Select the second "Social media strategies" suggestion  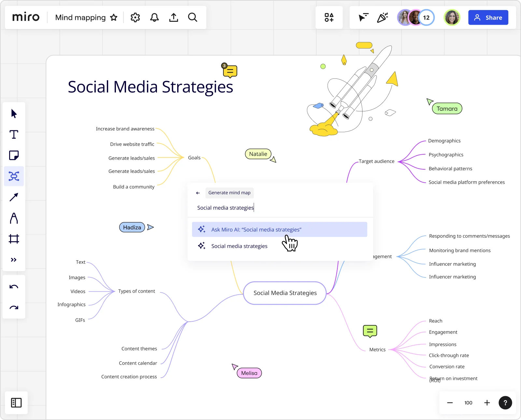point(239,246)
